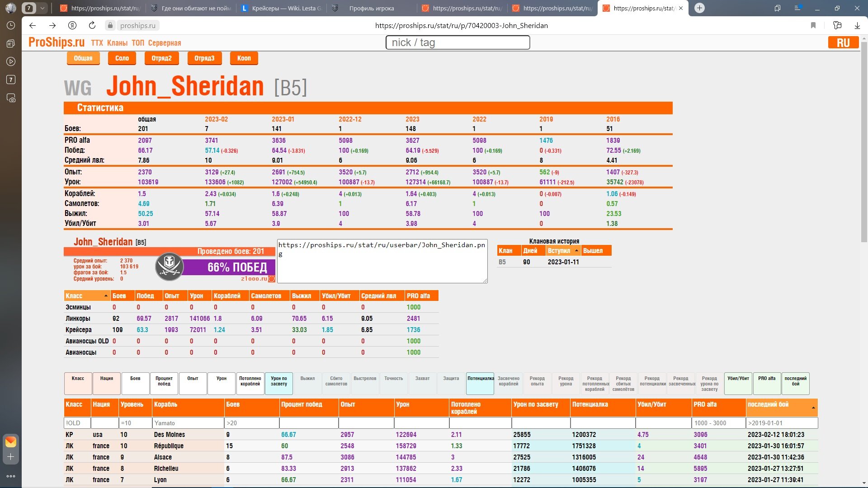Open the Yandex home button icon

[72, 26]
